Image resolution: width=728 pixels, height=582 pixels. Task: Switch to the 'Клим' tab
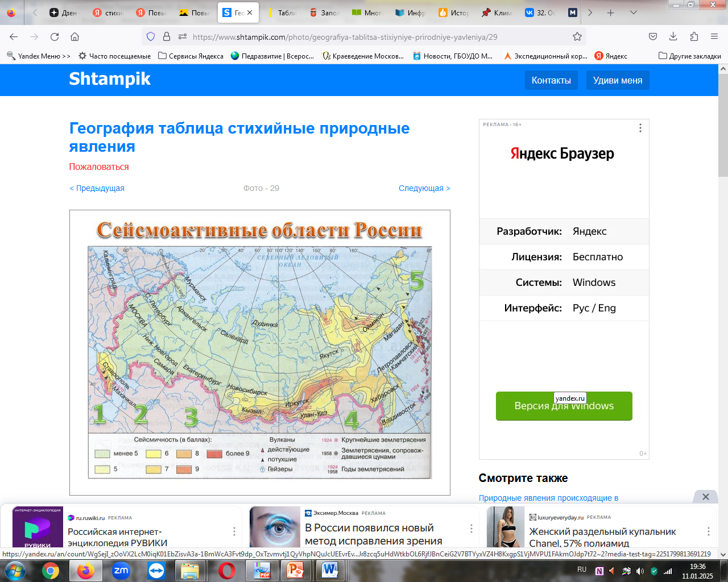click(498, 13)
